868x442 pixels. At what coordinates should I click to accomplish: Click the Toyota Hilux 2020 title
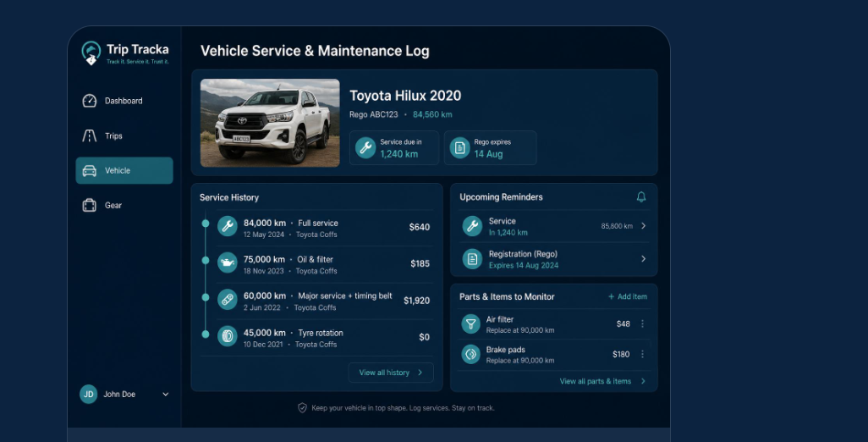click(405, 96)
